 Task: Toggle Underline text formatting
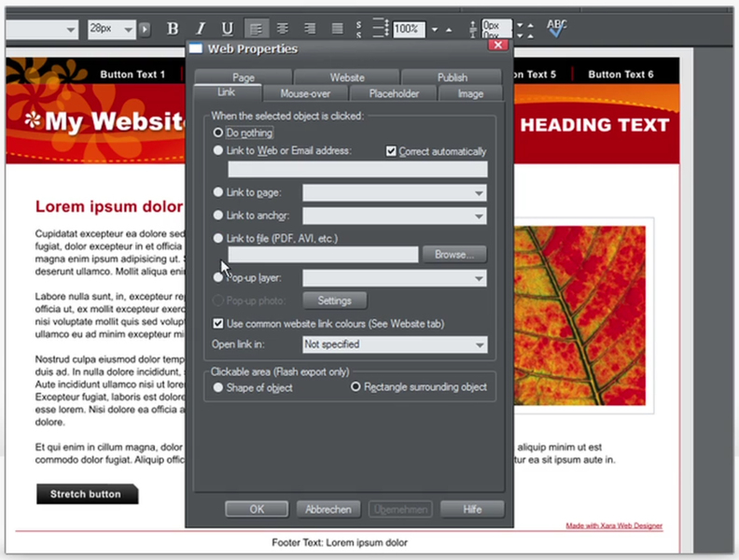[x=227, y=29]
